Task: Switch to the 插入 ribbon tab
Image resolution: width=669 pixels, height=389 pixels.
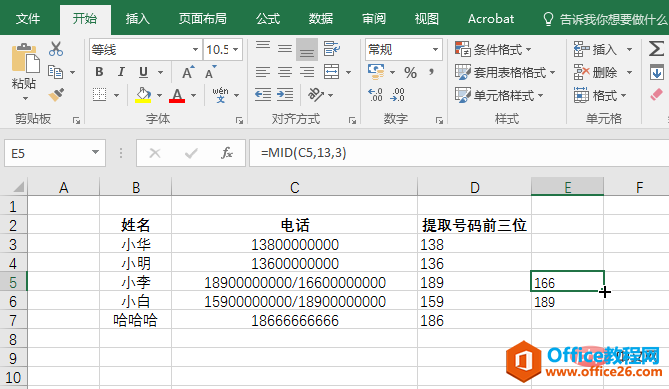Action: (x=138, y=19)
